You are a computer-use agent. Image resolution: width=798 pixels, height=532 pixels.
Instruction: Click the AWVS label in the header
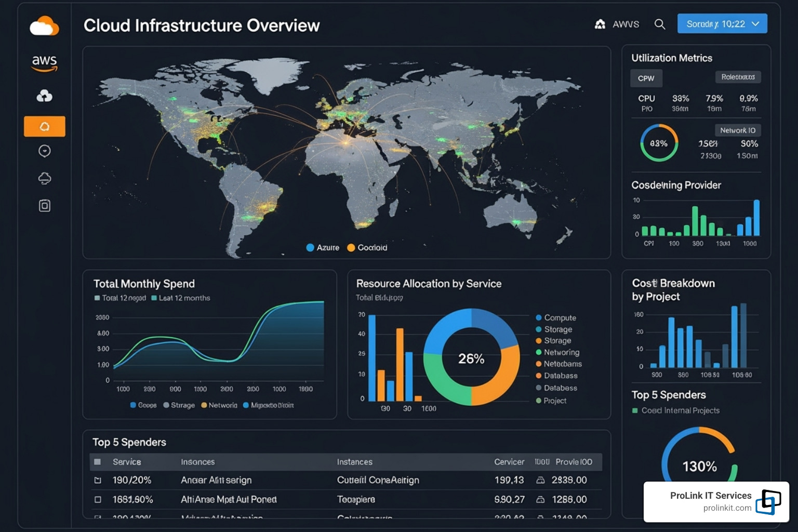(626, 24)
